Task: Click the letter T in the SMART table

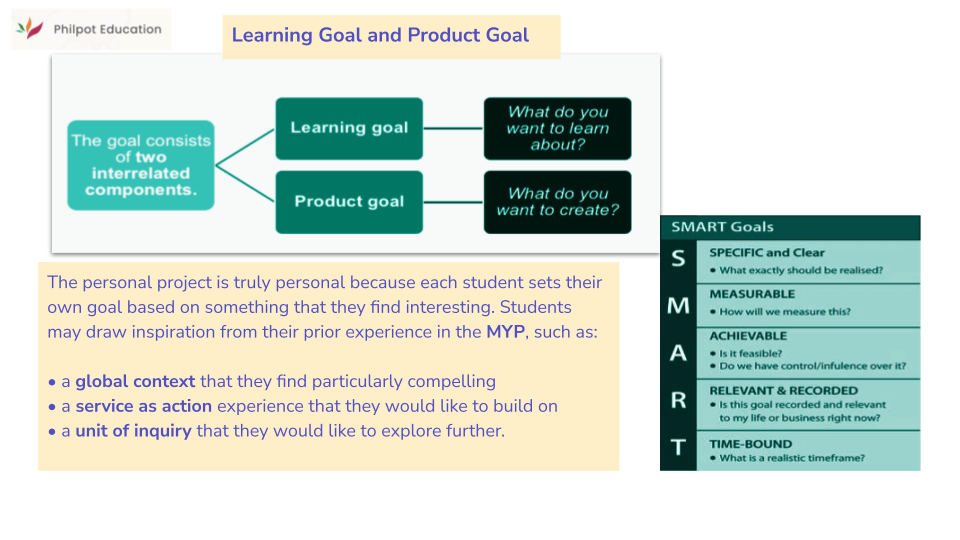Action: (678, 449)
